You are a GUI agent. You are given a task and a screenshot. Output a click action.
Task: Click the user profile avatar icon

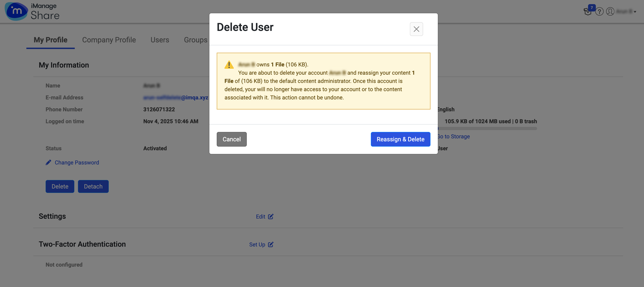click(x=610, y=11)
